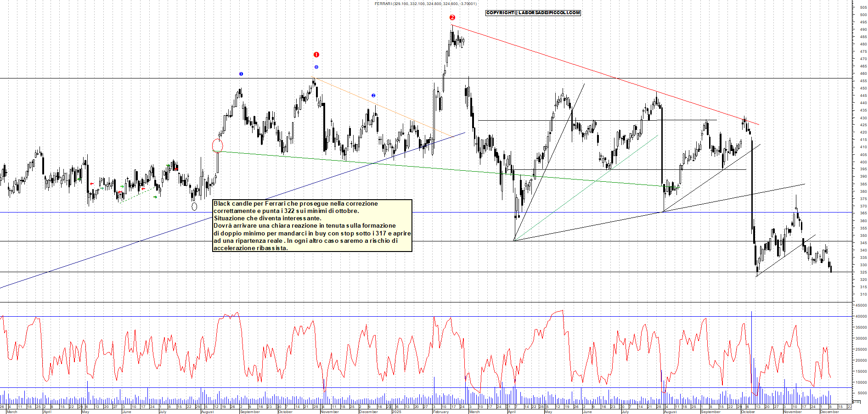Select the yellow 'Black candle per Ferrari' note

point(312,225)
